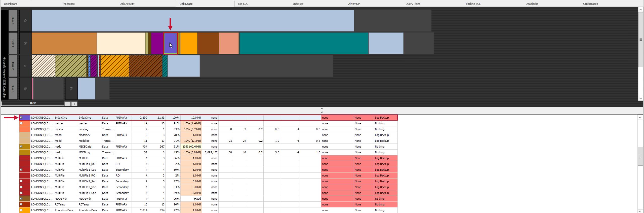
Task: Click the modellog file name cell
Action: coord(89,141)
